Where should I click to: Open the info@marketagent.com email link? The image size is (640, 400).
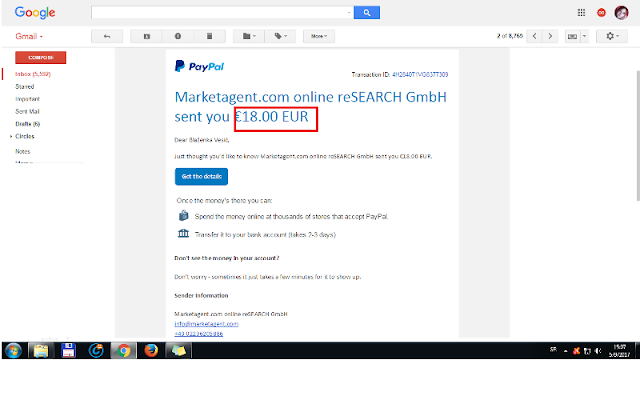click(x=206, y=324)
